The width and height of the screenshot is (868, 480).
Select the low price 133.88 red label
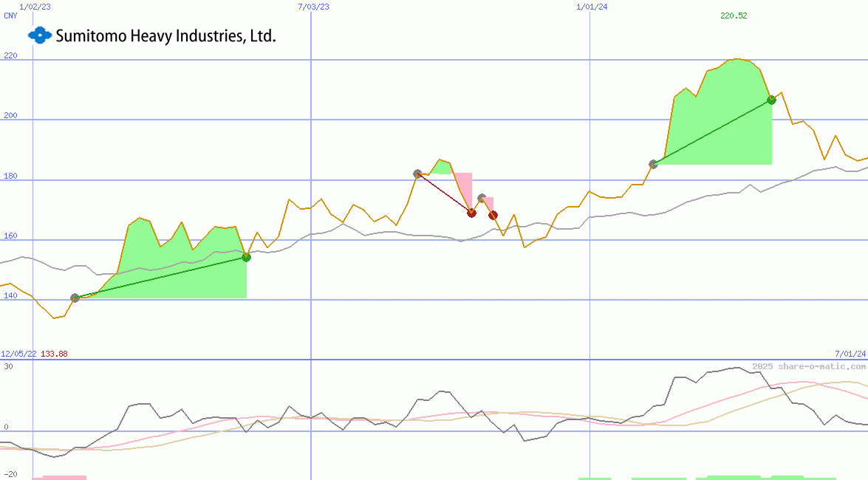53,354
